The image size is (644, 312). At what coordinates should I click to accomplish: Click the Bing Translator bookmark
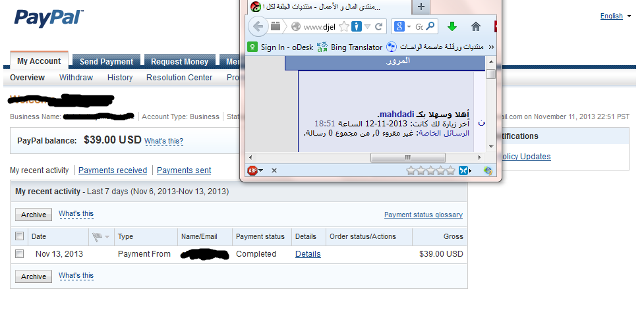pyautogui.click(x=350, y=47)
